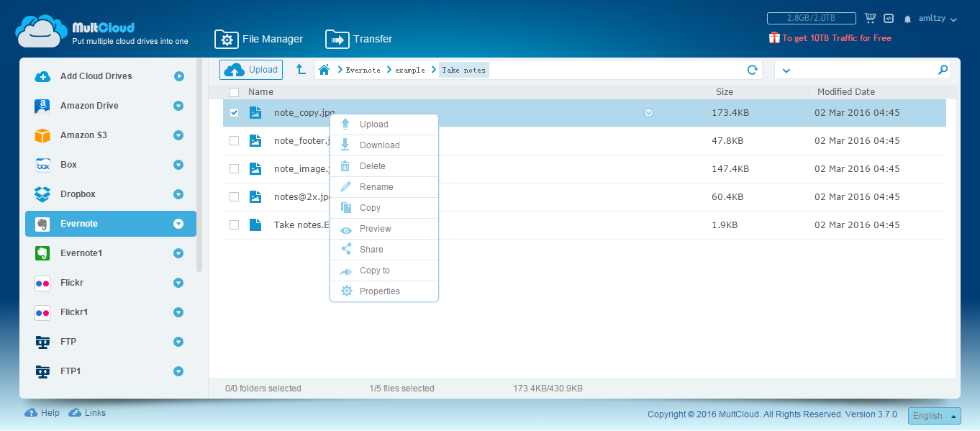Open To get 10TB Traffic link

point(837,38)
